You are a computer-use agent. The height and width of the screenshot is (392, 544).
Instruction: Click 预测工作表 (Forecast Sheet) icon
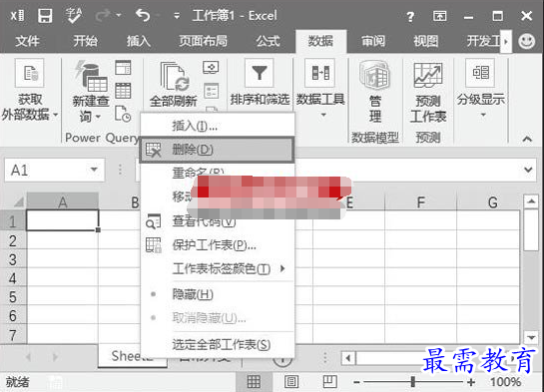428,75
